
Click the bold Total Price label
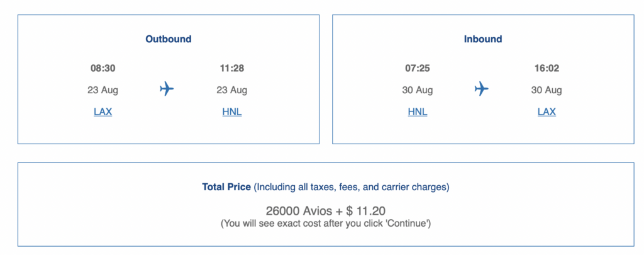point(226,187)
